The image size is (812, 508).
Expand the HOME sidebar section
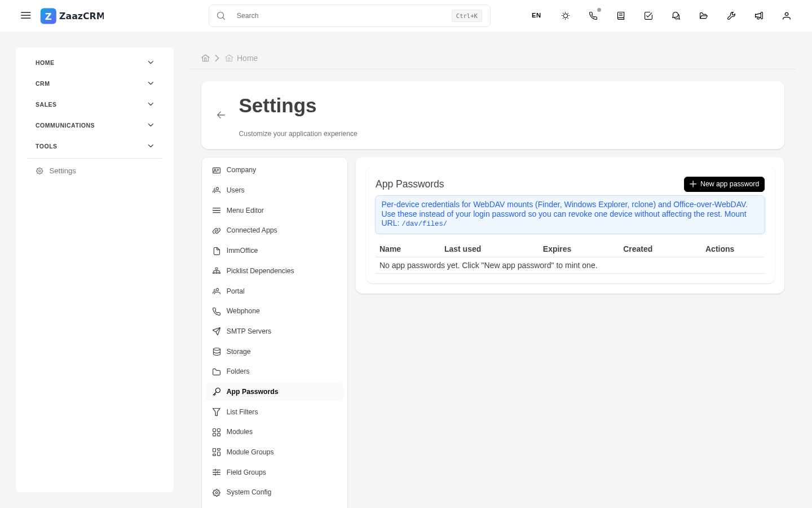click(x=95, y=63)
